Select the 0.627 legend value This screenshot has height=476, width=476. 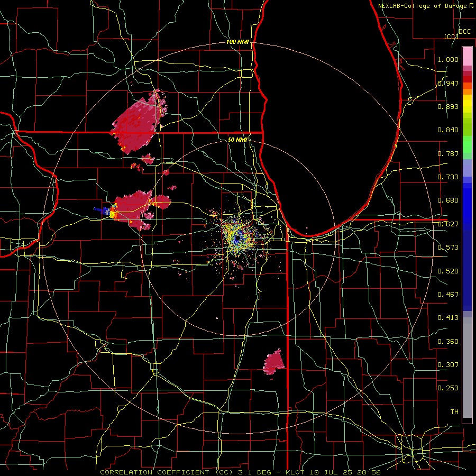pos(448,224)
